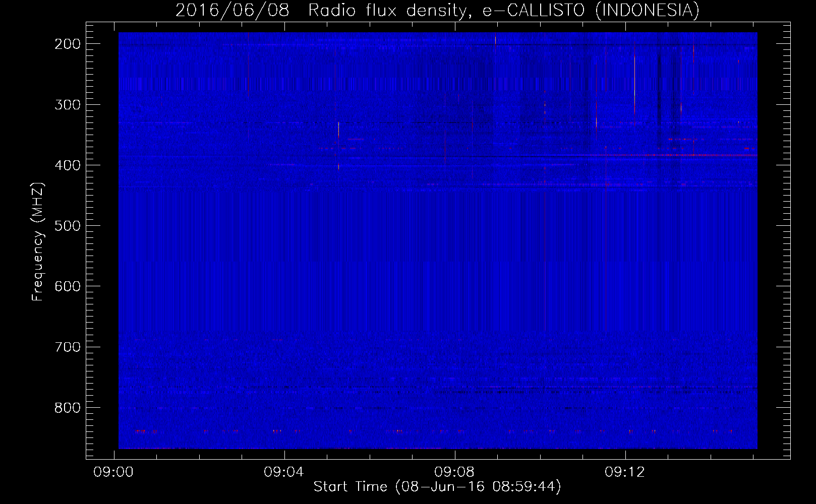The width and height of the screenshot is (816, 504).
Task: Select the '700' frequency axis label
Action: (x=68, y=347)
